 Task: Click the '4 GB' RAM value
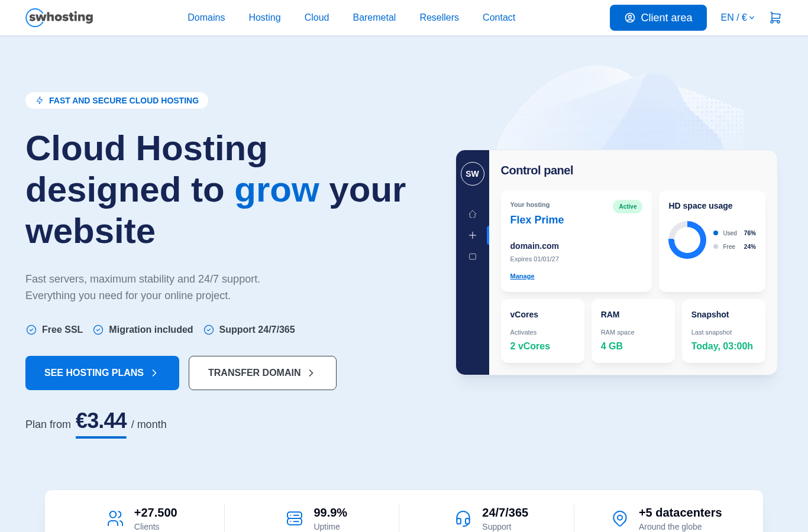(x=612, y=346)
